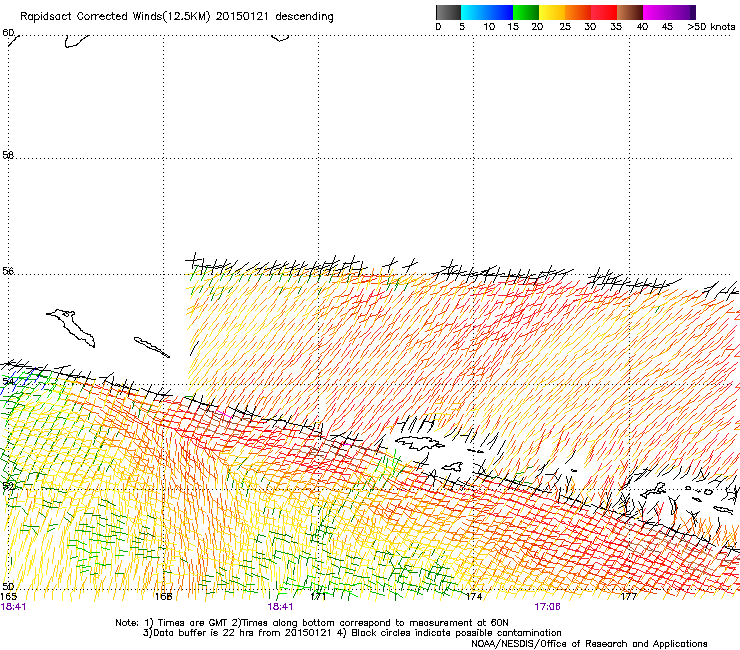Click the latitude label "58"
Screen dimensions: 740x650
[x=8, y=155]
